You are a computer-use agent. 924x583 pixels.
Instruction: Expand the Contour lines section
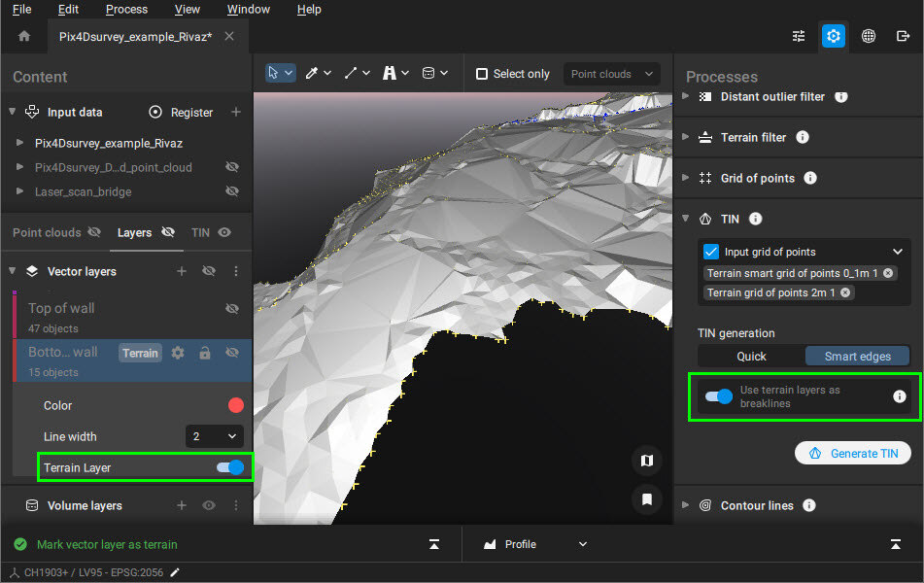coord(686,505)
